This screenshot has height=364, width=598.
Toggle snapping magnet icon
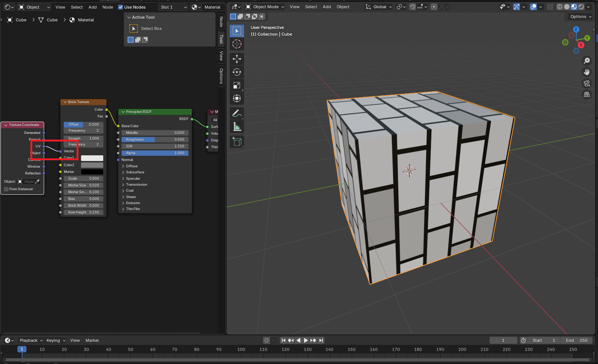(413, 7)
